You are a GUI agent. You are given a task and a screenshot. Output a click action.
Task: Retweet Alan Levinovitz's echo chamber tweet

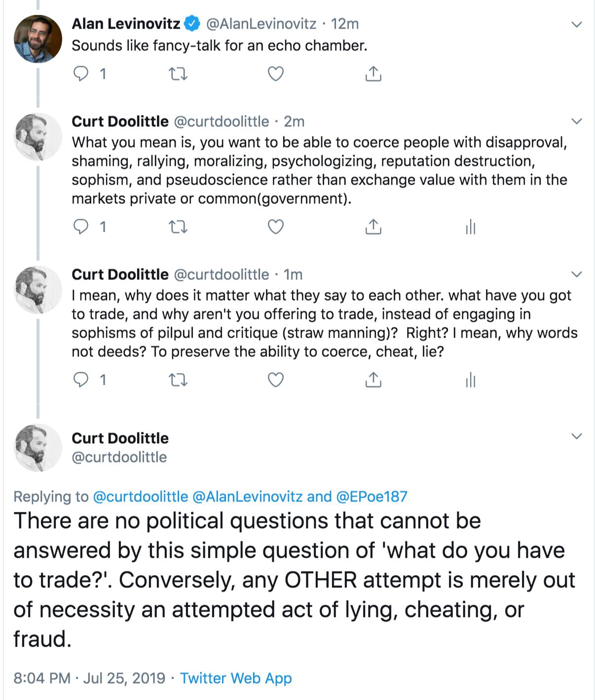[178, 74]
